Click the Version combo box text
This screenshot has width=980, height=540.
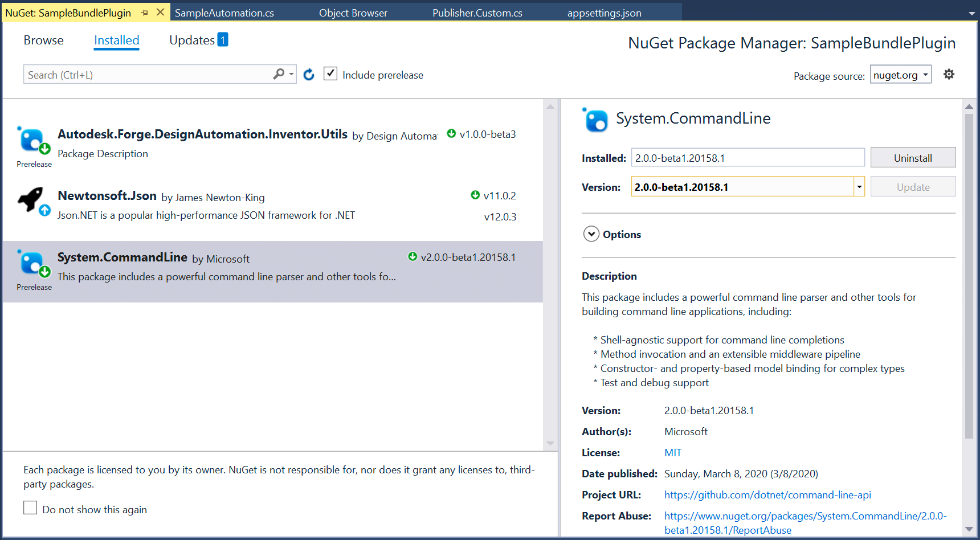742,186
